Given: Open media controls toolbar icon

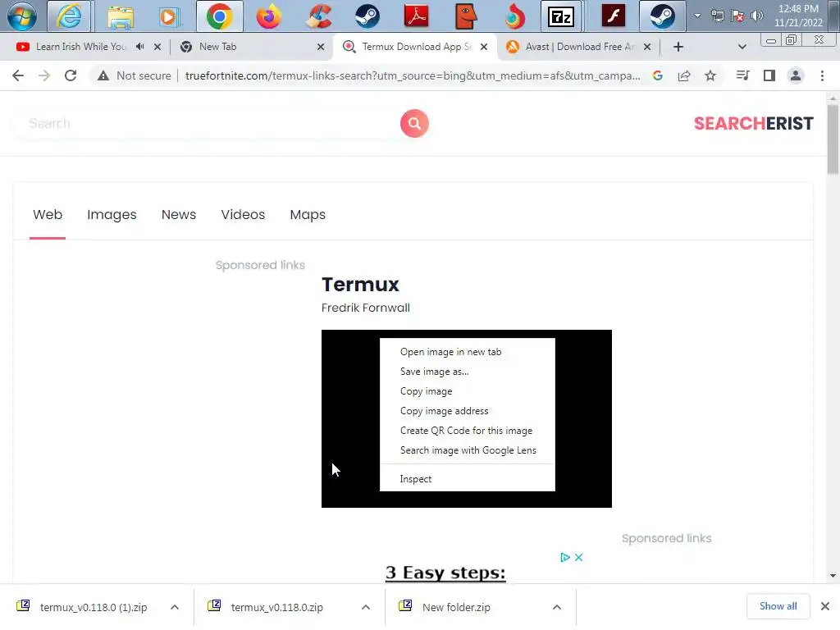Looking at the screenshot, I should tap(742, 75).
